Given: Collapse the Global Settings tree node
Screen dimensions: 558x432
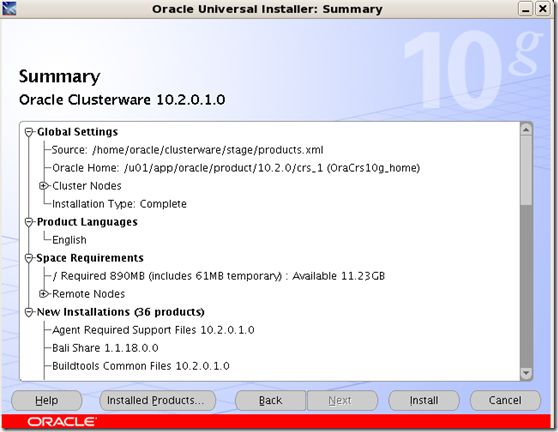Looking at the screenshot, I should click(x=29, y=132).
